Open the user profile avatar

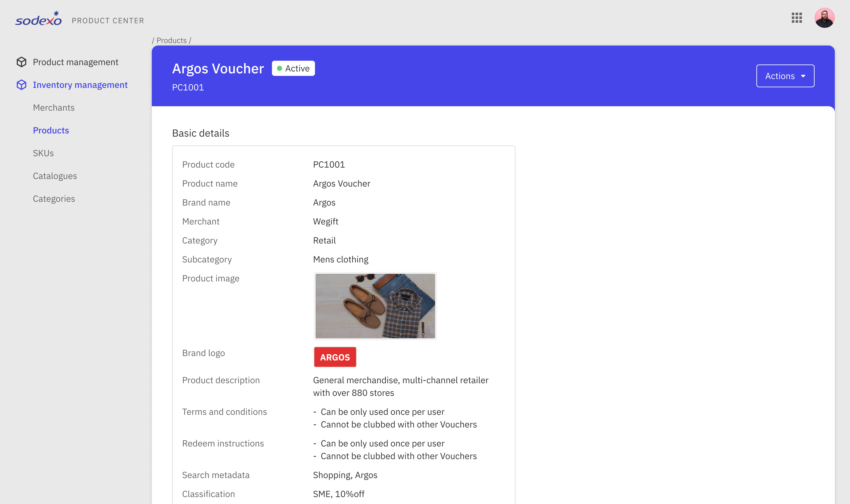824,18
